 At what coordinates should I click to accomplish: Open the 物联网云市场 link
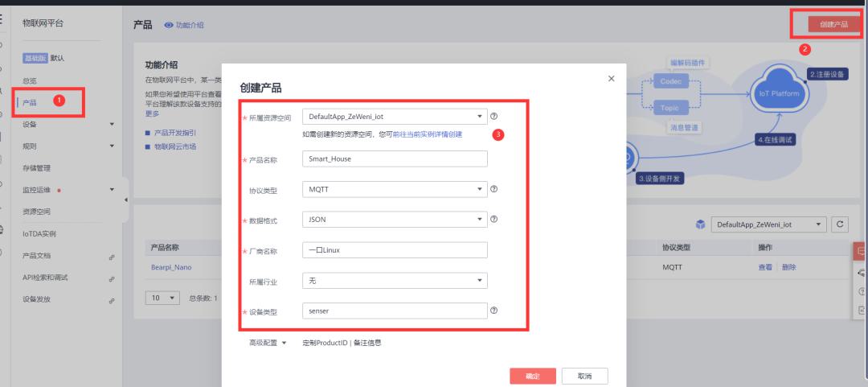(175, 147)
